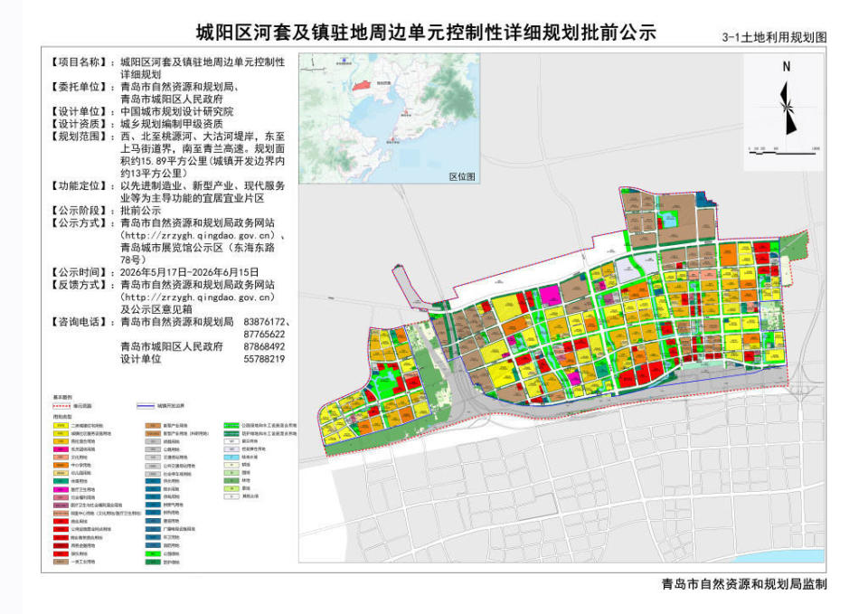
Task: Click the sheet label 3-1土地利用规划图
Action: [x=774, y=37]
